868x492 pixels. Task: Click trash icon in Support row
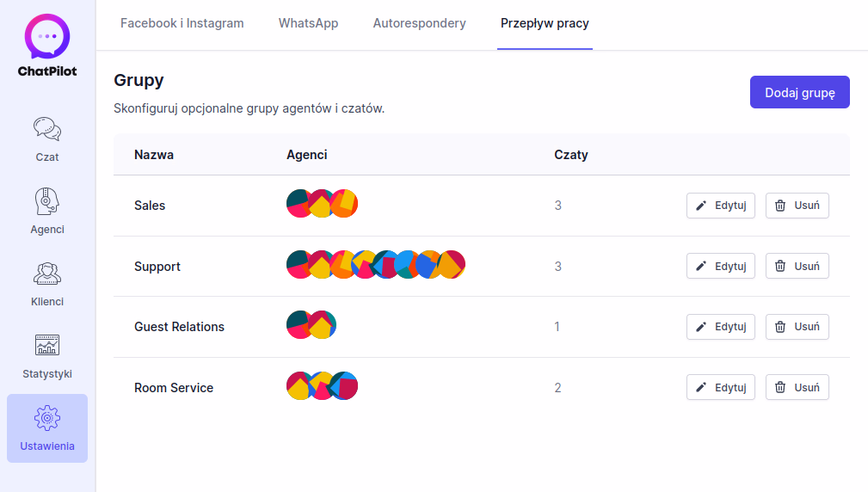pyautogui.click(x=780, y=266)
